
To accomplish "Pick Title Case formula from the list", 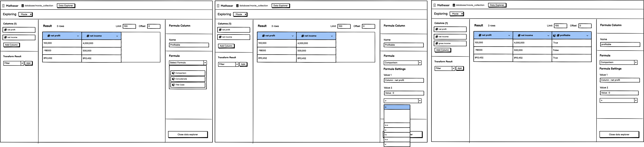I will [x=188, y=85].
